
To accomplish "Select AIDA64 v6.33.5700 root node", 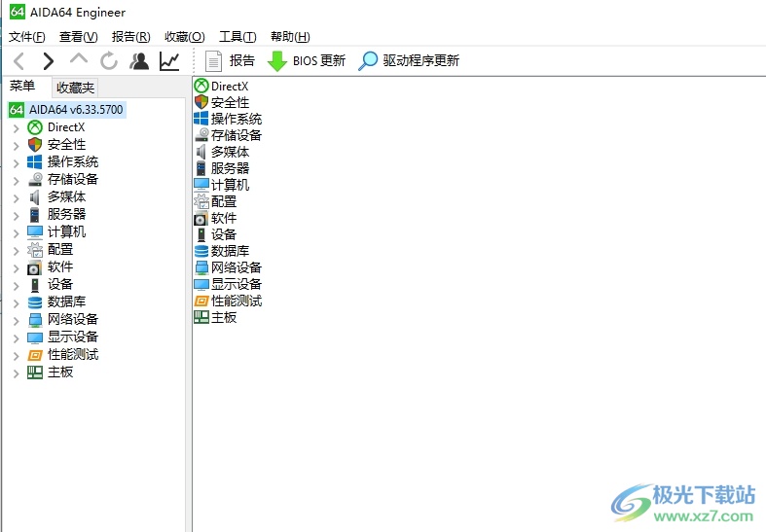I will pos(67,109).
